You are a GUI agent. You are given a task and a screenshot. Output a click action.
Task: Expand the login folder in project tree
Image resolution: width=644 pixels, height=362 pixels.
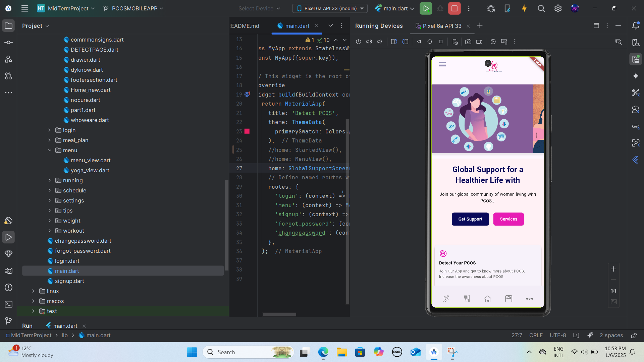point(49,130)
